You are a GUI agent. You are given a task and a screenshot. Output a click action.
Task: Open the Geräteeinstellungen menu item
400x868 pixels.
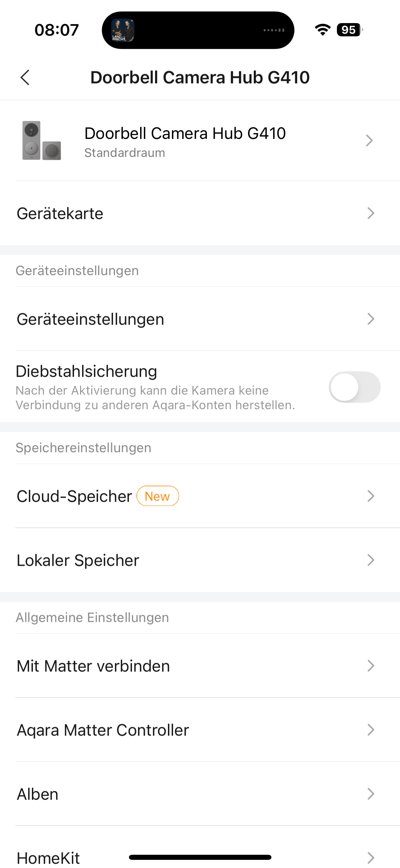click(x=90, y=319)
